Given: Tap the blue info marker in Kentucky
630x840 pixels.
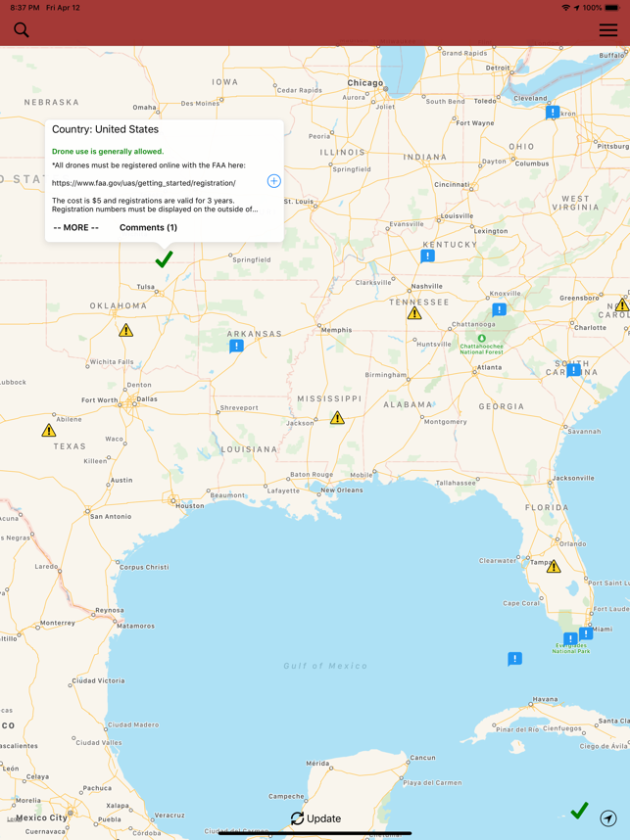Looking at the screenshot, I should [427, 257].
